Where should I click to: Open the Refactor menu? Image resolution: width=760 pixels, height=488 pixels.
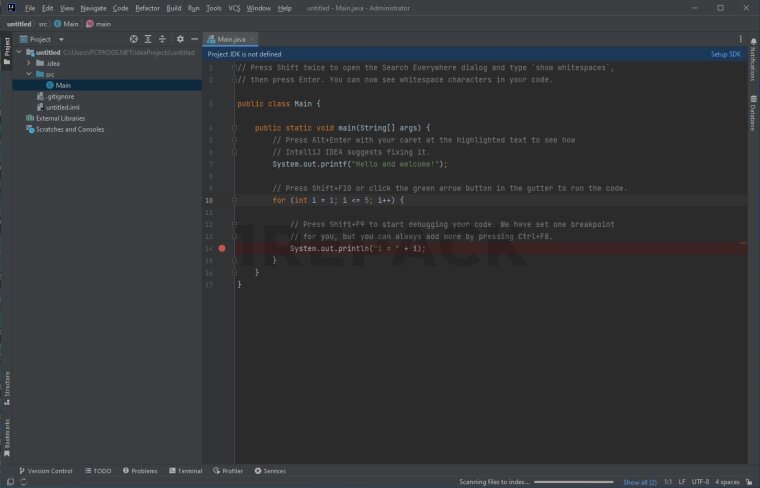point(147,8)
